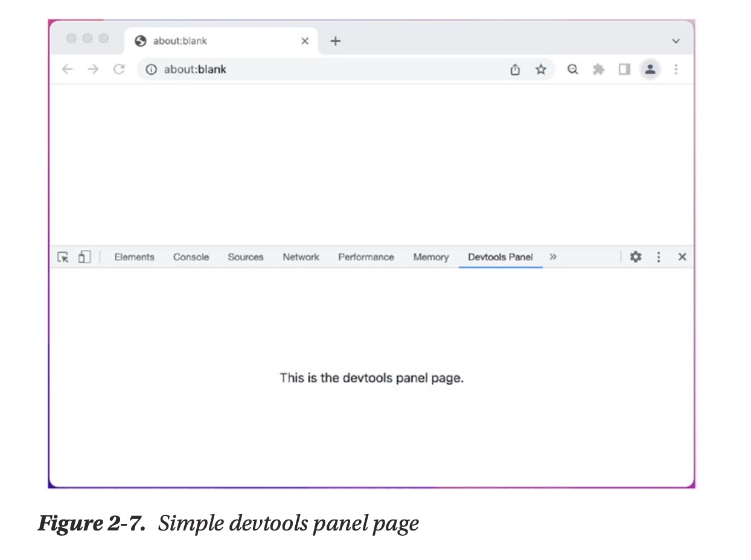
Task: Click the inspect element picker icon
Action: point(63,257)
